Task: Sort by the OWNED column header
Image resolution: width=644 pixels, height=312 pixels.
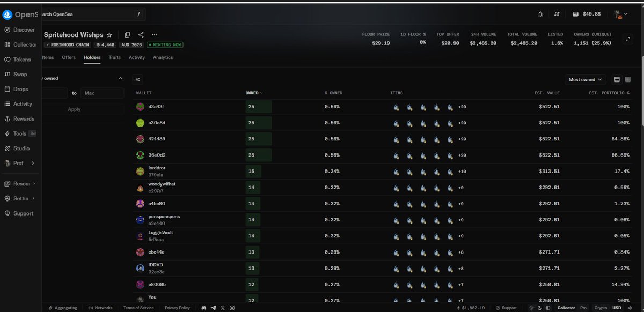Action: (x=254, y=93)
